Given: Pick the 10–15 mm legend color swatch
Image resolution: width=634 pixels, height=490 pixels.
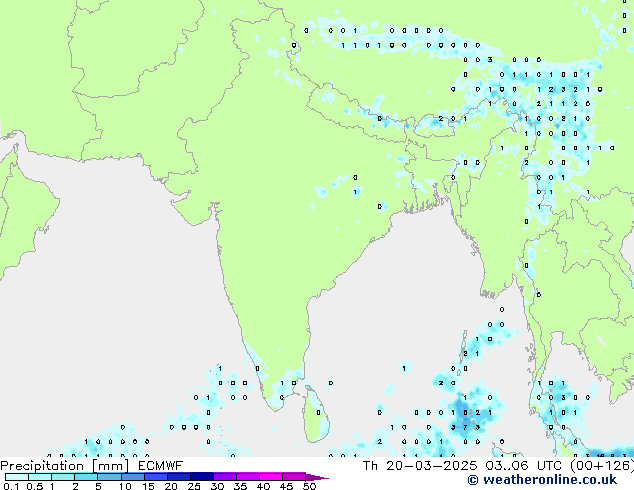Looking at the screenshot, I should [x=132, y=477].
